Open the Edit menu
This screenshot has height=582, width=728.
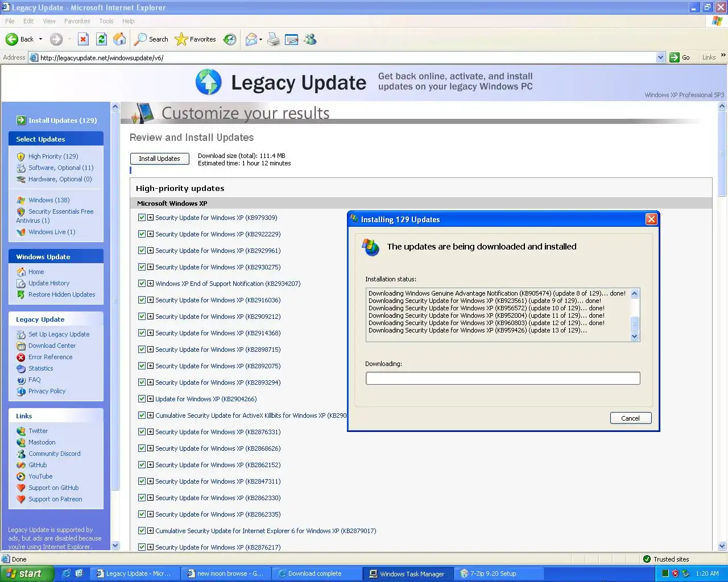(28, 21)
